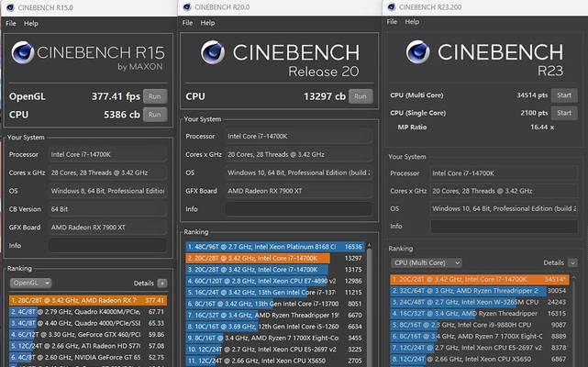Open File menu in Cinebench R15 window
Screen dimensions: 588x367
[11, 23]
